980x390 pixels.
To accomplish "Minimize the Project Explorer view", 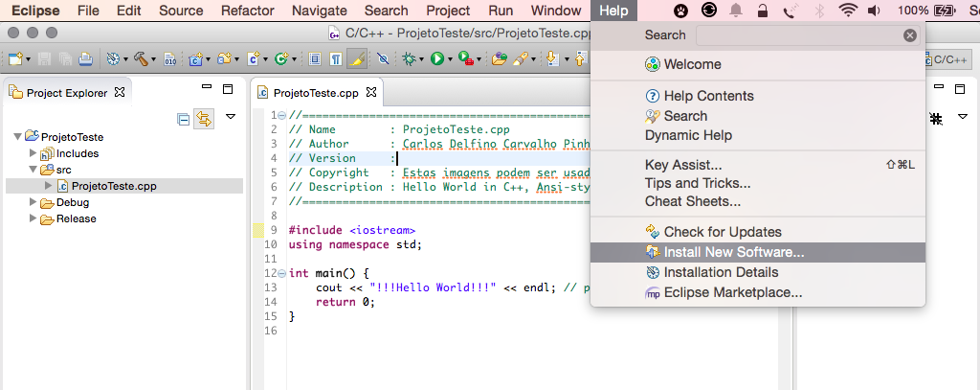I will 207,87.
